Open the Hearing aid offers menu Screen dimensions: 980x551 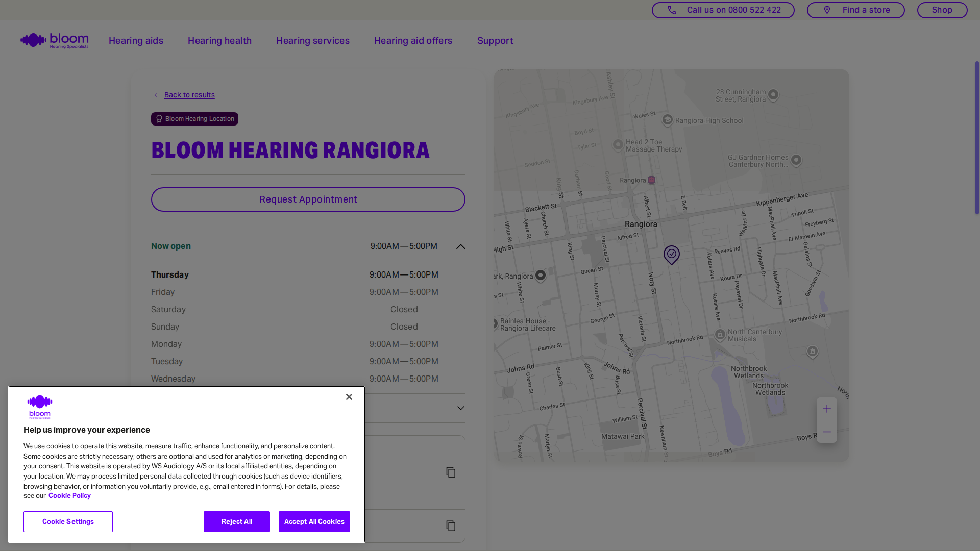pos(413,41)
